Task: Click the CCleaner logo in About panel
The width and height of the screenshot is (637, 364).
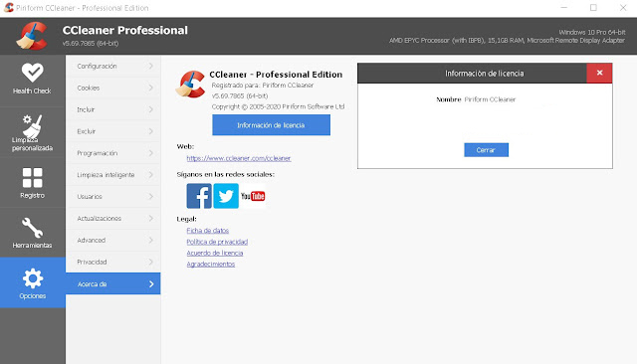Action: pos(190,85)
